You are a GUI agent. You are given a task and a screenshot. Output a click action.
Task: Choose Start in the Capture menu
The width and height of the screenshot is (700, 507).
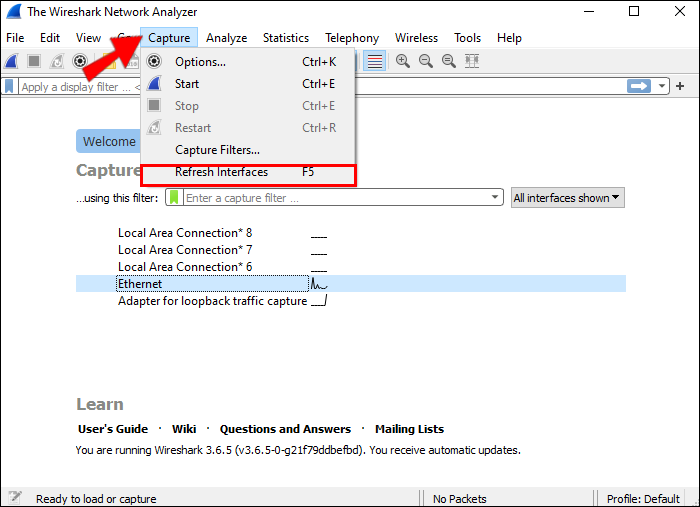248,83
